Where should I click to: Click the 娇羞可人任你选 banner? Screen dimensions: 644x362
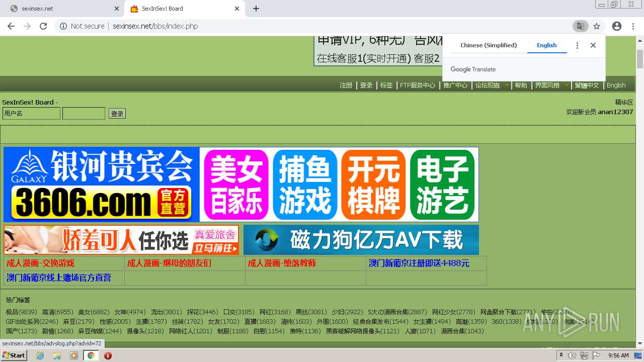coord(121,240)
